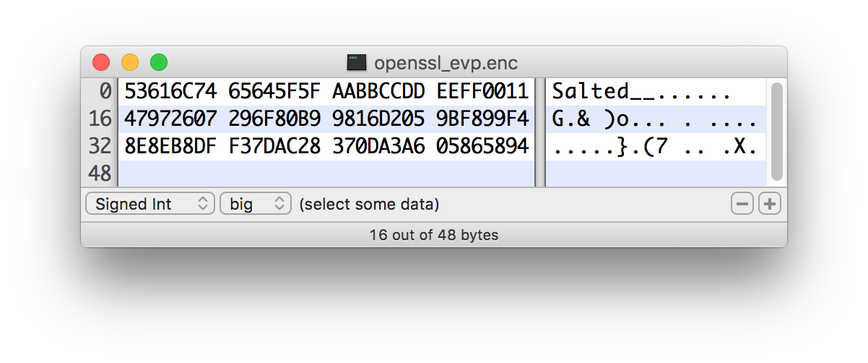Screen dimensions: 868x363
Task: Click hex group EEFF0011 in first row
Action: tap(482, 92)
